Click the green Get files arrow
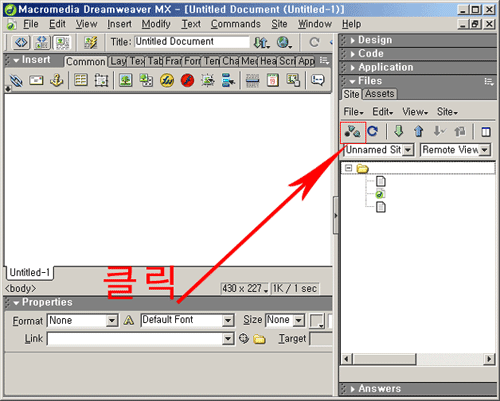 pyautogui.click(x=399, y=131)
